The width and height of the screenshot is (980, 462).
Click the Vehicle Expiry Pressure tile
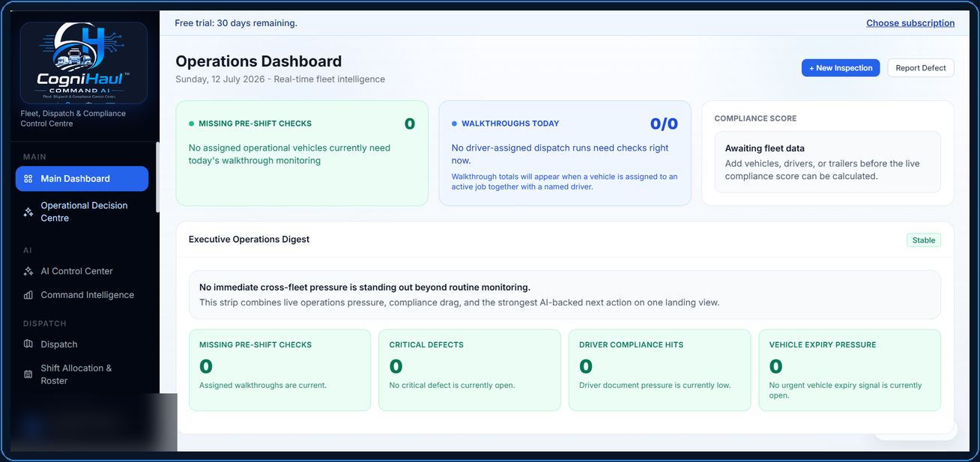point(850,370)
